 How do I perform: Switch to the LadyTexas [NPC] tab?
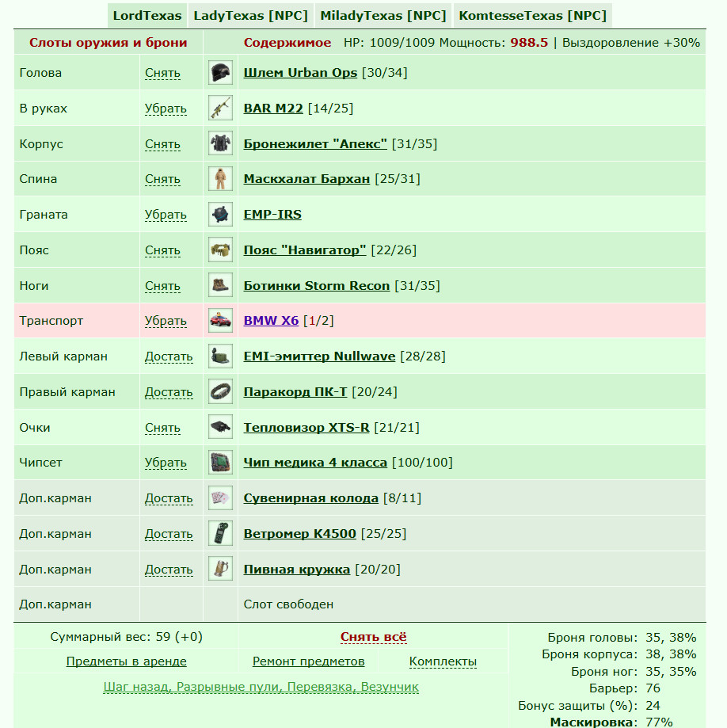tap(251, 15)
